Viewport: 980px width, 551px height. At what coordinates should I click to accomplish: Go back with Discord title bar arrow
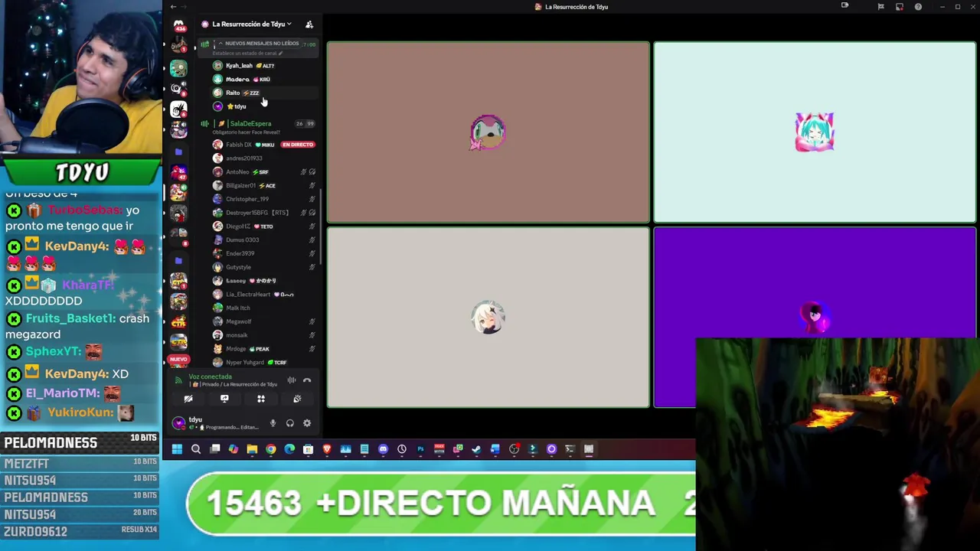click(173, 7)
